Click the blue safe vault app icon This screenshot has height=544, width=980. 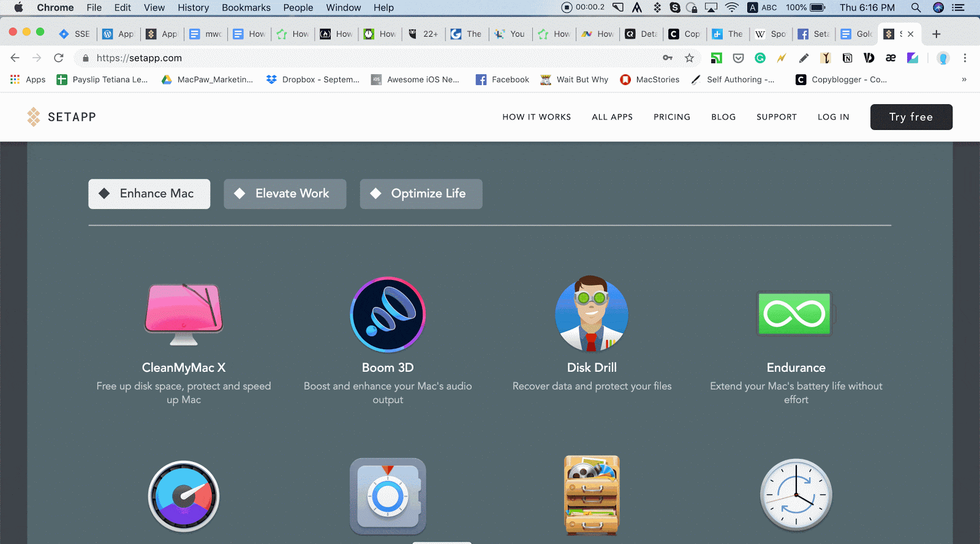pyautogui.click(x=388, y=496)
